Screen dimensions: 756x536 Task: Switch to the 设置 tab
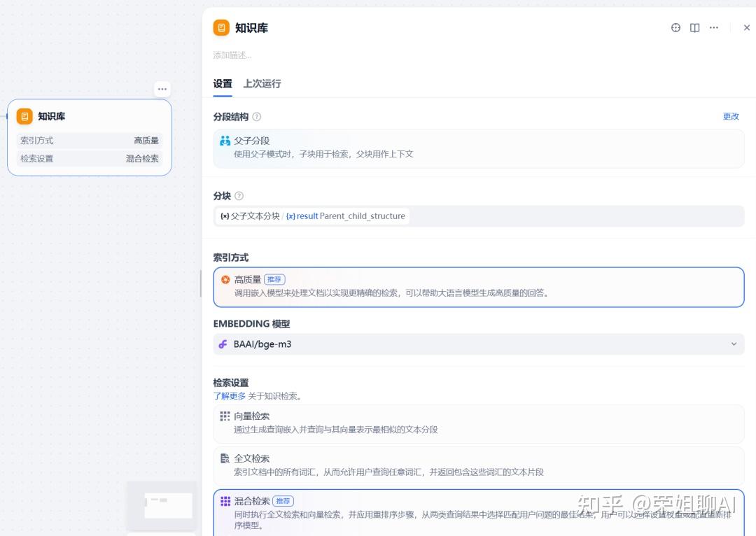point(223,84)
